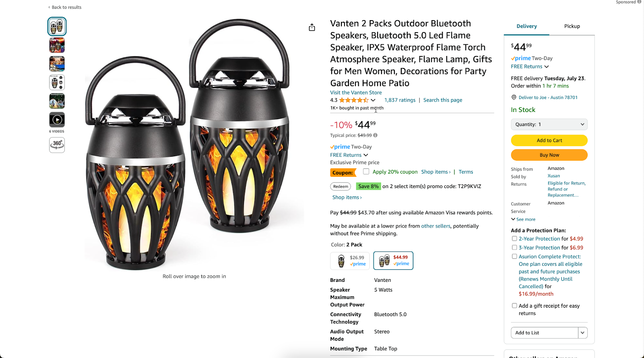Click the Add to Cart button

[549, 140]
